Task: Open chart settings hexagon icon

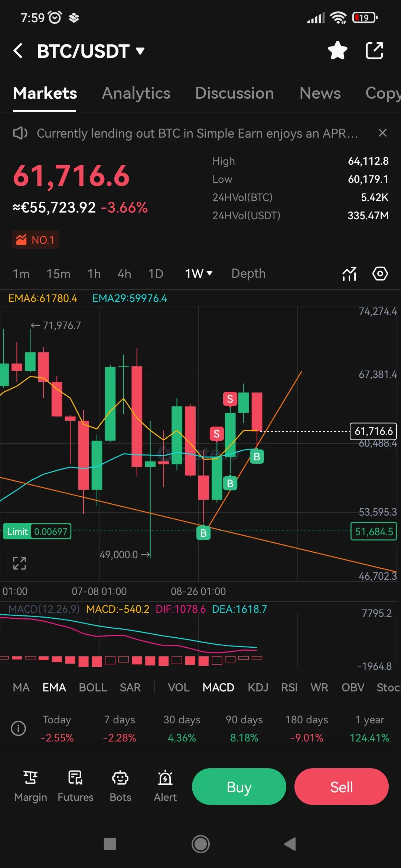Action: 380,274
